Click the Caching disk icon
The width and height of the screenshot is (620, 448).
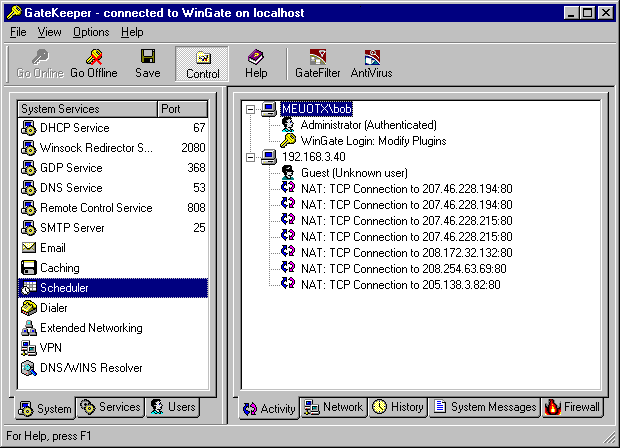[x=28, y=268]
